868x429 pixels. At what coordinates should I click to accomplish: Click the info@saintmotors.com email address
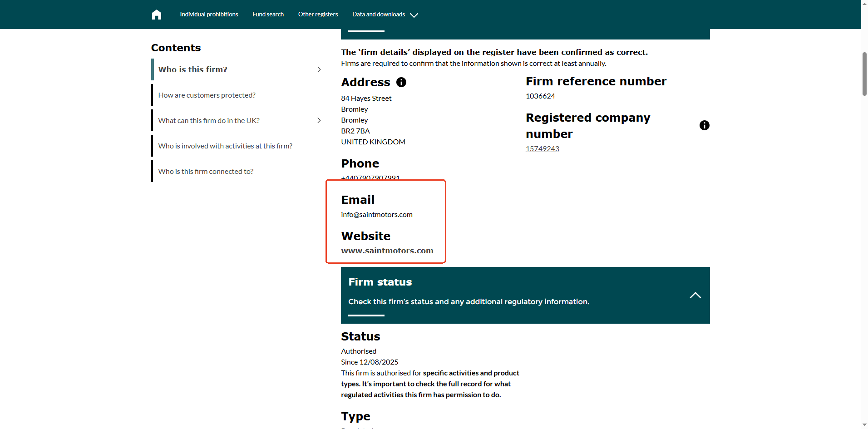pyautogui.click(x=377, y=215)
